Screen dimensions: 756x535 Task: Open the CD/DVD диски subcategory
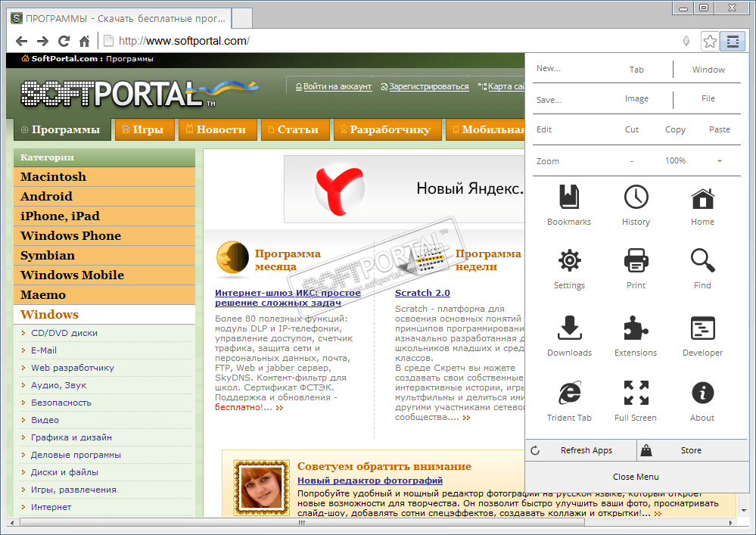pos(64,333)
